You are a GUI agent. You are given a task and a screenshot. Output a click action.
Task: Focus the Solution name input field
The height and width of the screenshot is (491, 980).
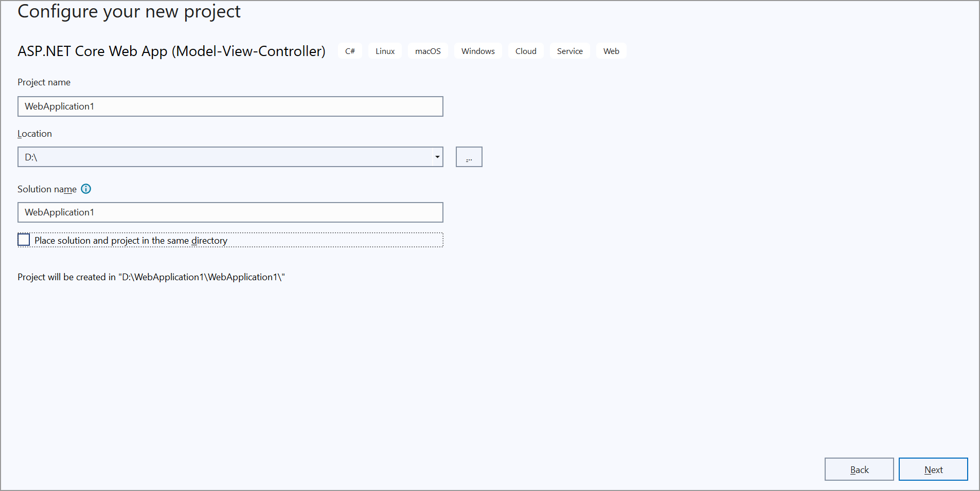coord(230,212)
